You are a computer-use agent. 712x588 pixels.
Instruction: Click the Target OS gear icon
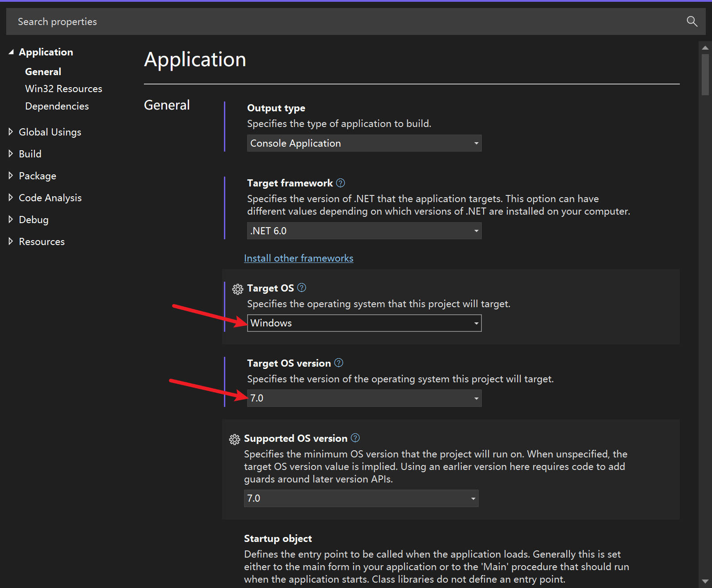pyautogui.click(x=238, y=289)
